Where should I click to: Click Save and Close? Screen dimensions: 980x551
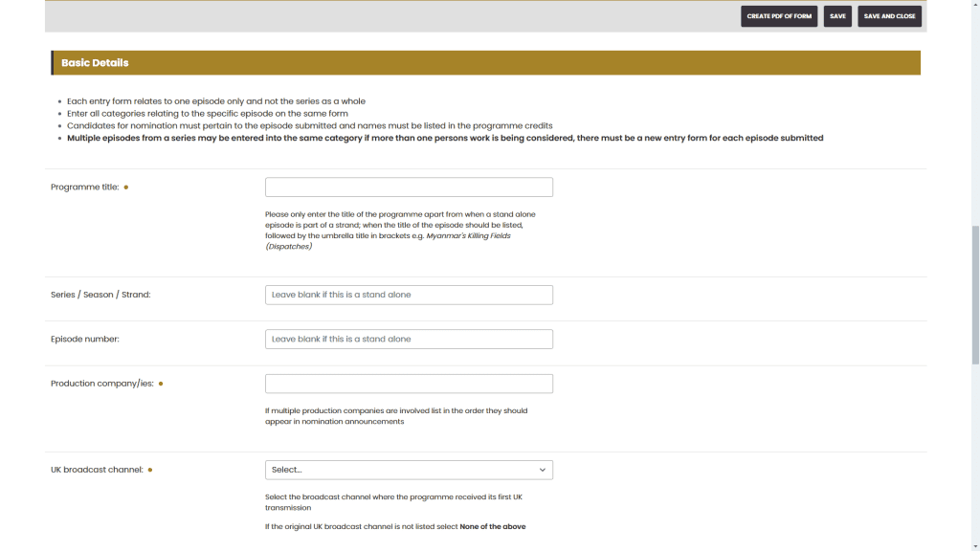point(889,16)
